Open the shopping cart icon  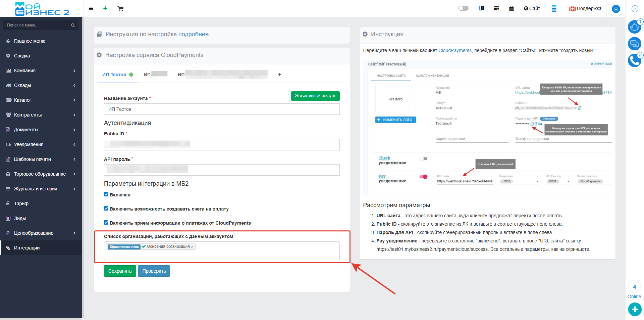pyautogui.click(x=120, y=8)
